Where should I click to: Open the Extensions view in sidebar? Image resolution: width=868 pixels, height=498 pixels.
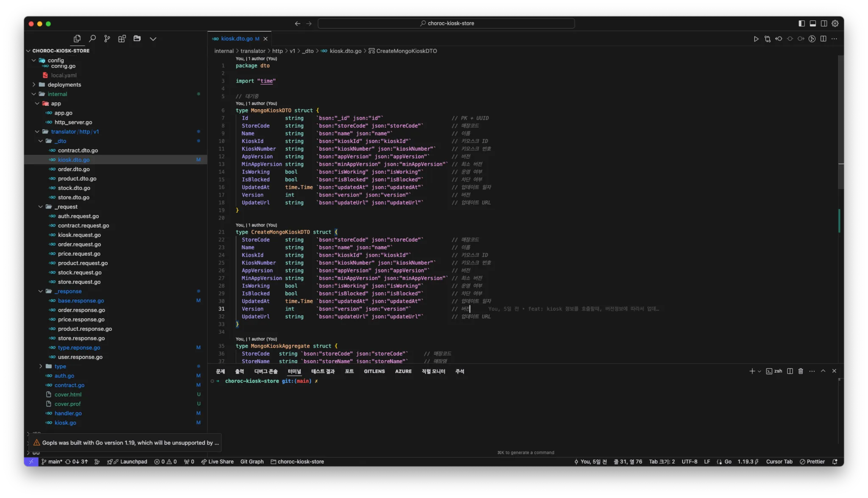tap(122, 38)
